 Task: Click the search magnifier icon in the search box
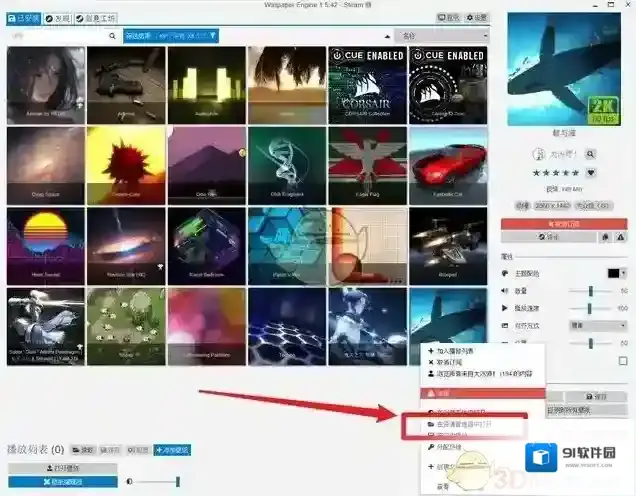tap(112, 36)
